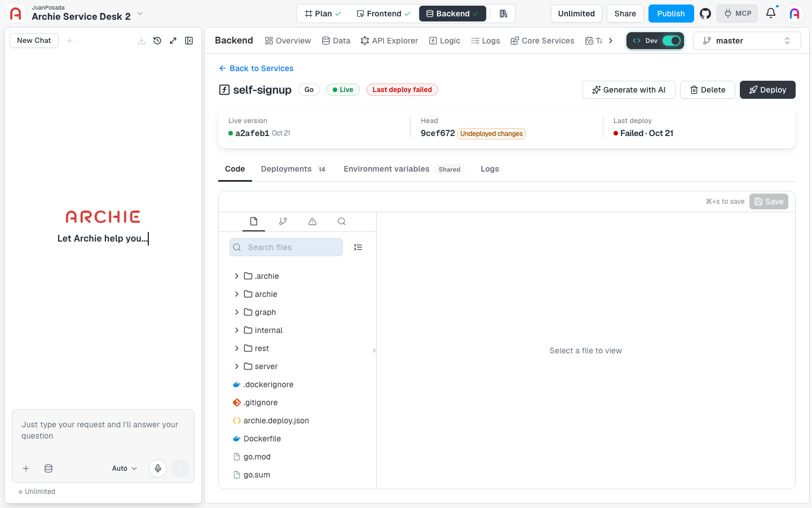This screenshot has height=508, width=812.
Task: Open the master branch selector
Action: [747, 41]
